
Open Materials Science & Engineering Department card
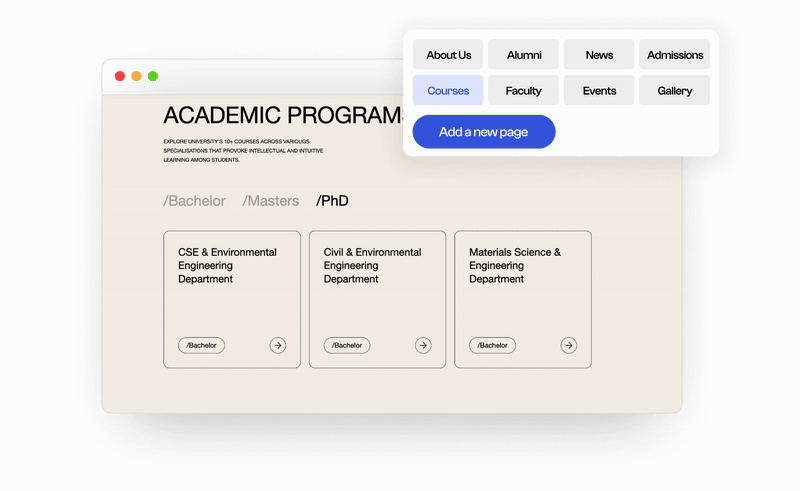click(x=523, y=299)
